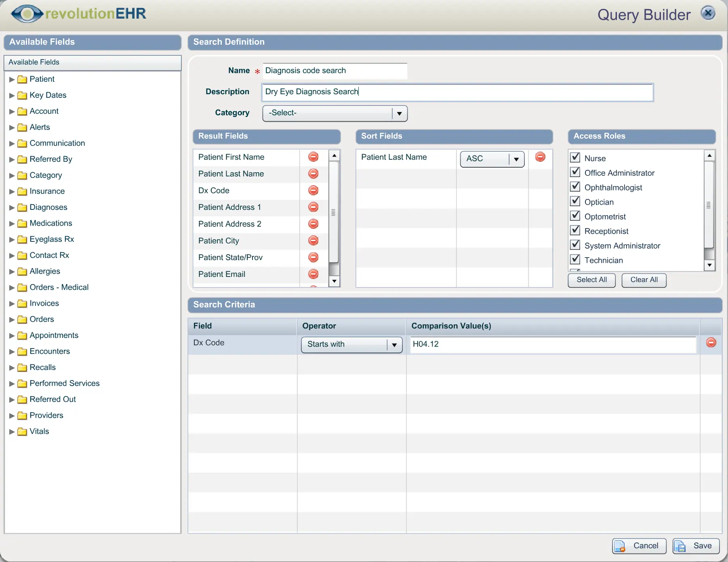Open the Starts with operator dropdown
Image resolution: width=728 pixels, height=562 pixels.
(x=393, y=345)
